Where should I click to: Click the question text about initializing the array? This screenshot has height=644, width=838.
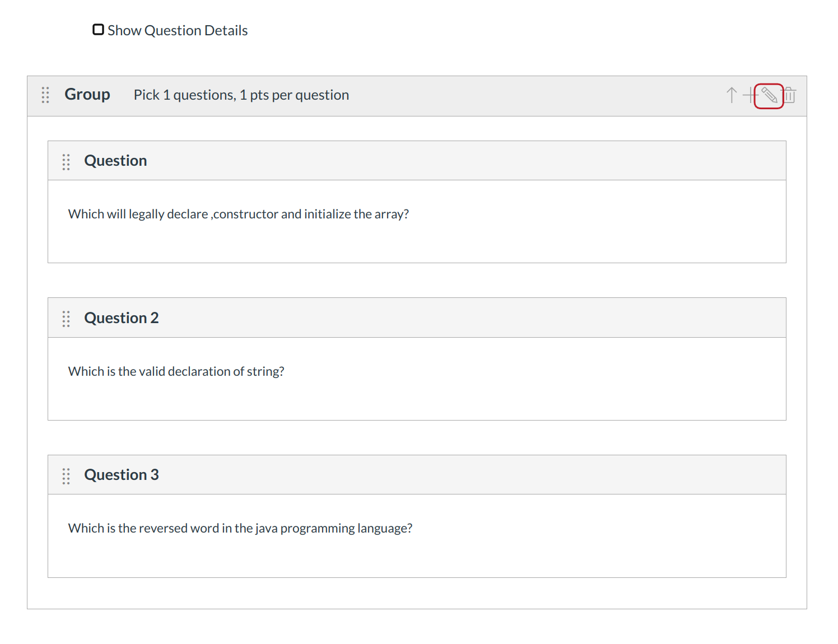238,214
